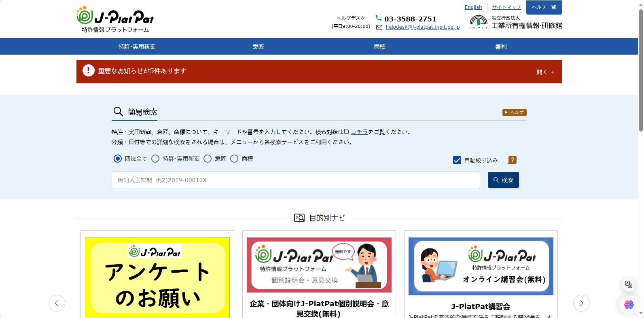Screen dimensions: 644x318
Task: Click the document icon before コチラ
Action: click(346, 131)
